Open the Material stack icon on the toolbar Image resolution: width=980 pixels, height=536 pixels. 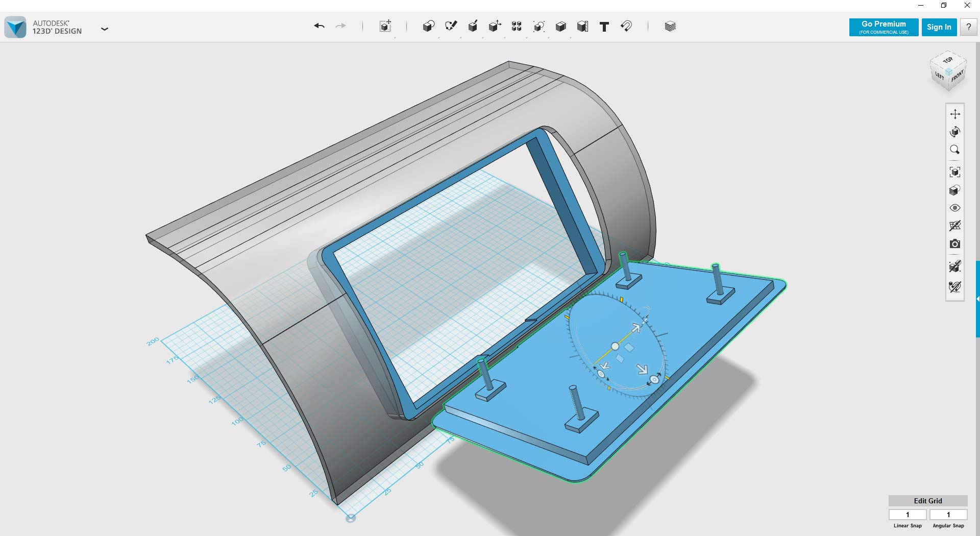[x=669, y=26]
